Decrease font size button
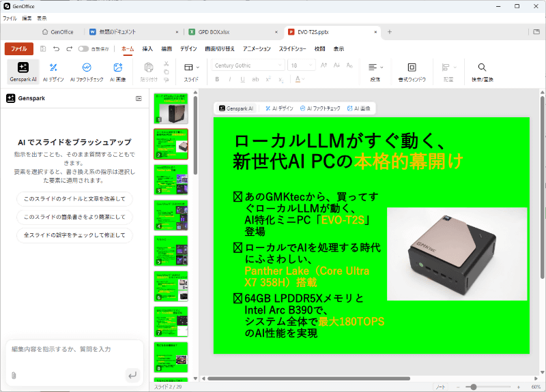 (x=336, y=65)
